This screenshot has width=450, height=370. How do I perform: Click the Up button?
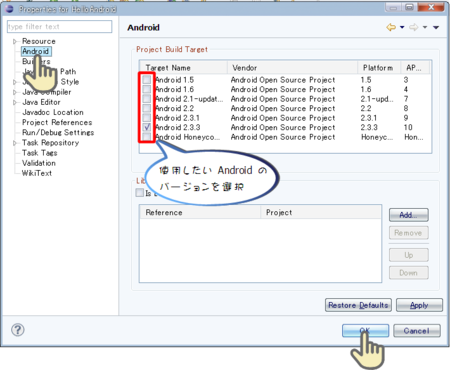[x=409, y=255]
